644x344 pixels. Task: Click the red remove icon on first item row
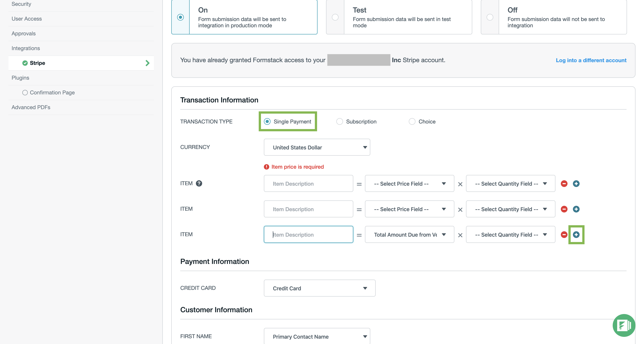pyautogui.click(x=564, y=183)
